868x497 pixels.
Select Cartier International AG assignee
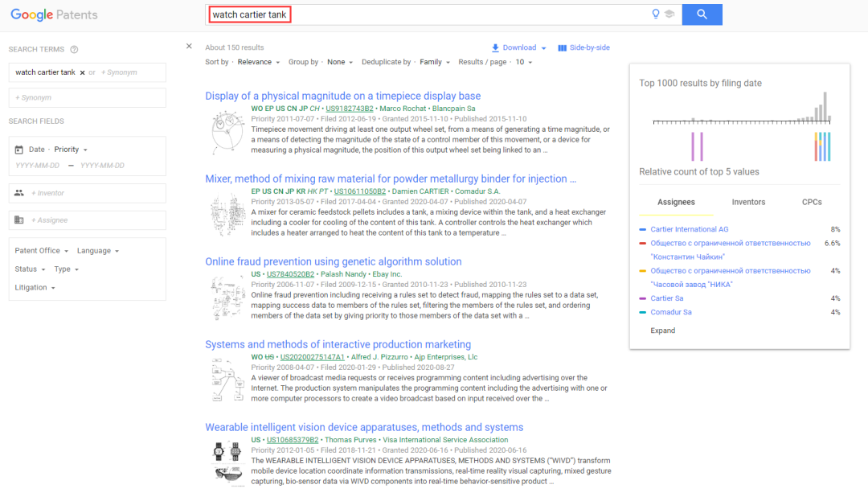pos(690,229)
